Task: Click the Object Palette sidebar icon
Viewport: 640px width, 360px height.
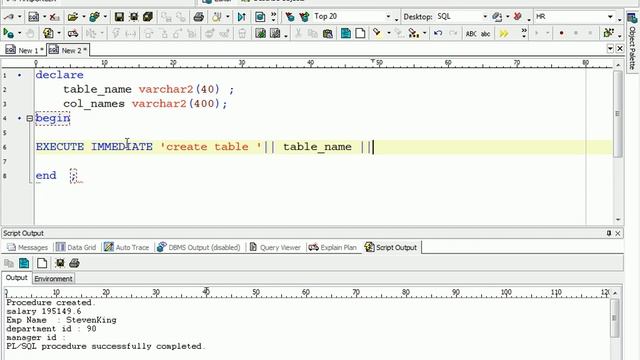Action: click(x=632, y=18)
